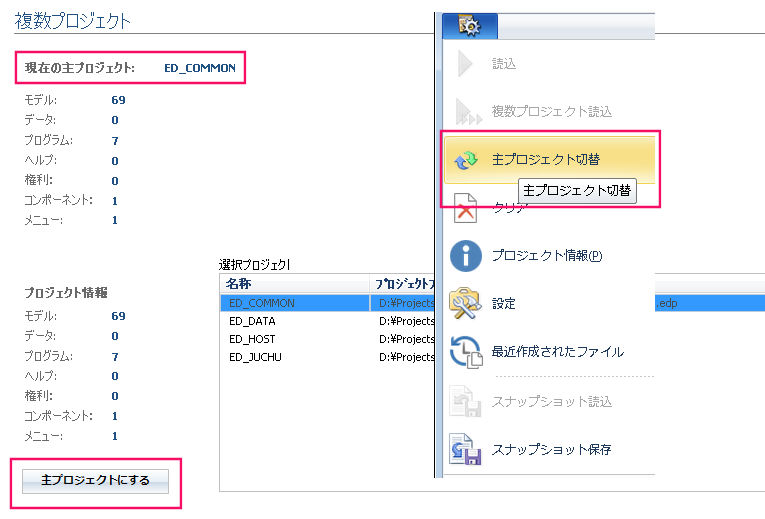765x519 pixels.
Task: Click the 名称 column header
Action: click(x=295, y=284)
